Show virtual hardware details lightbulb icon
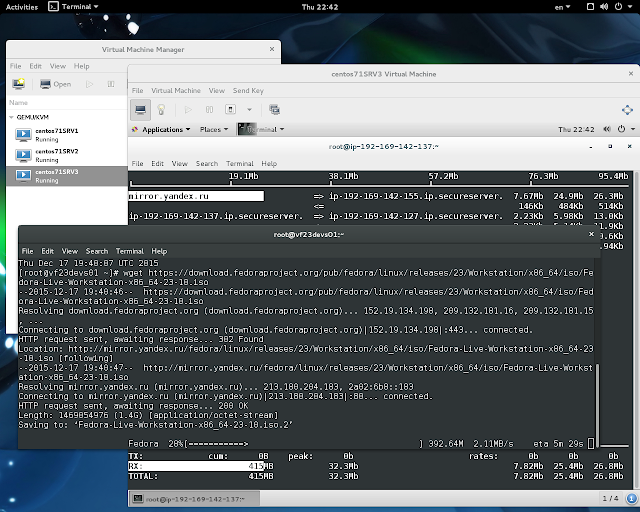 161,109
